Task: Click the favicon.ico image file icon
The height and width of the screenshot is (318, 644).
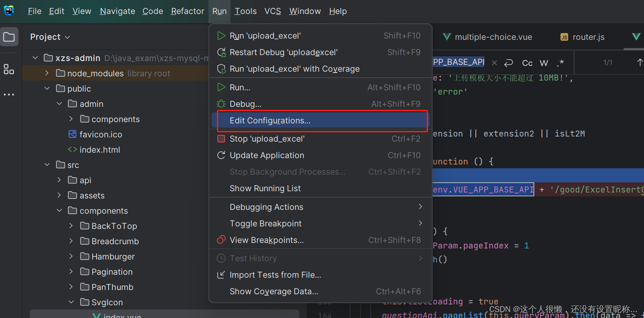Action: tap(72, 134)
